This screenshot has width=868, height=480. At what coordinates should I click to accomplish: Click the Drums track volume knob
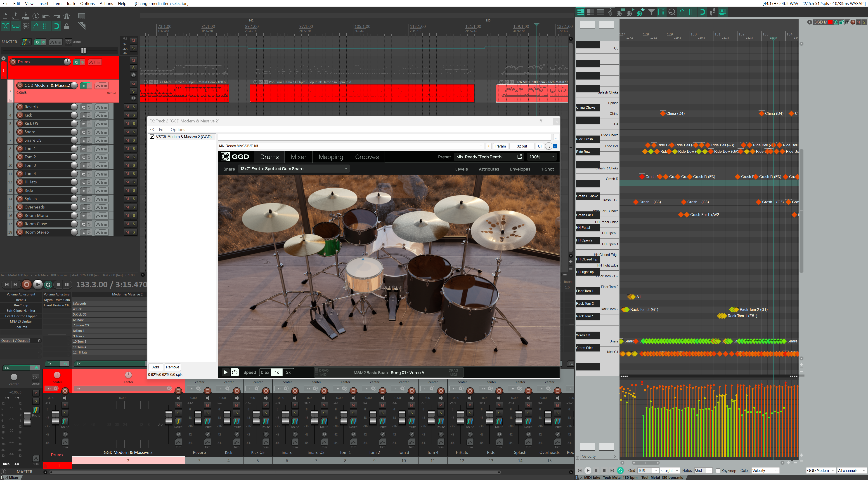pos(67,62)
